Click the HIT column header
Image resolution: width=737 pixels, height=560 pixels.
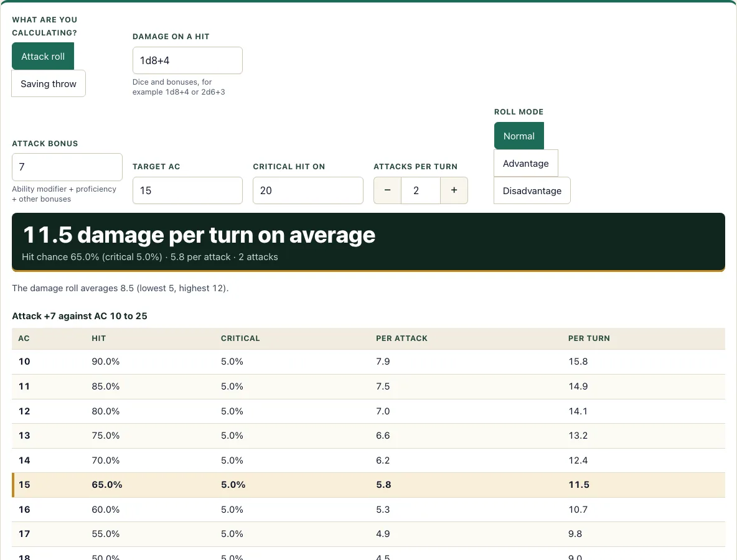(x=99, y=338)
